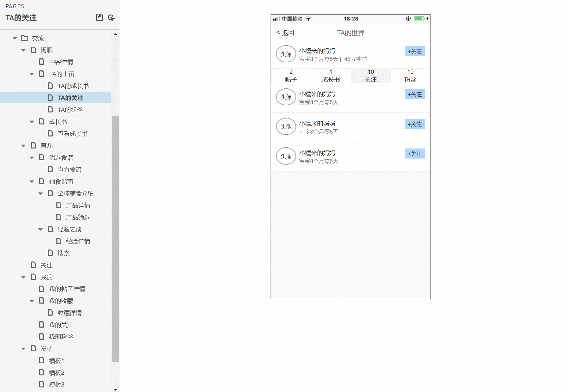This screenshot has width=568, height=392.
Task: Click +关注 on the last list entry
Action: click(x=415, y=154)
